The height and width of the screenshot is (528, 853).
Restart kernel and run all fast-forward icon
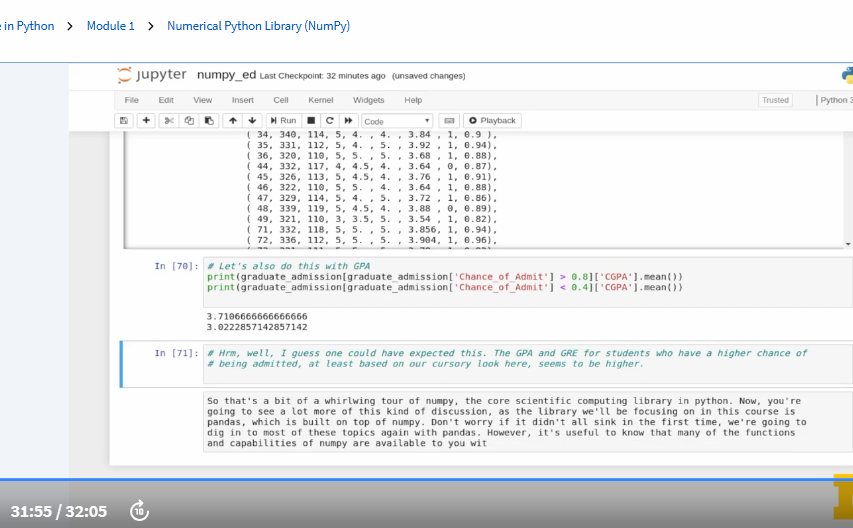[x=349, y=121]
